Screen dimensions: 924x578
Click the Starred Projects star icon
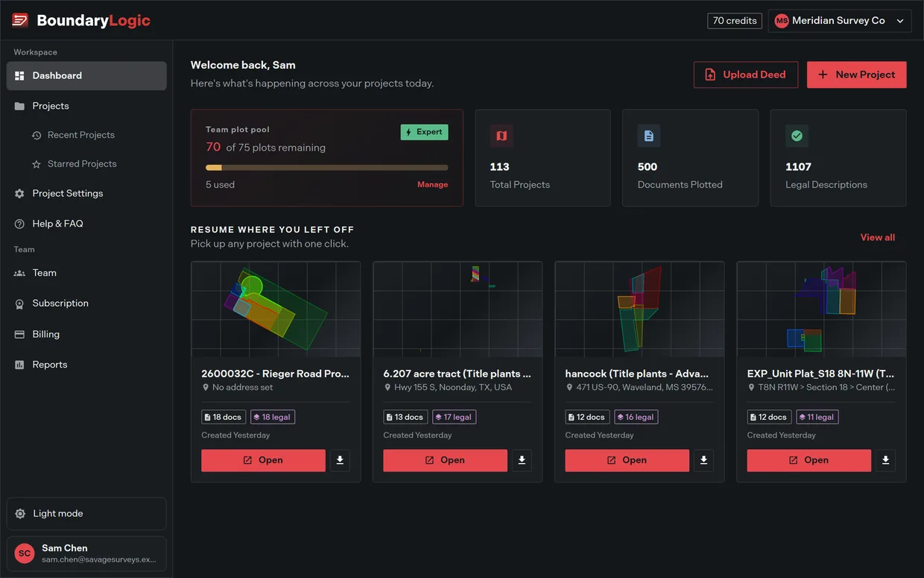[x=36, y=164]
